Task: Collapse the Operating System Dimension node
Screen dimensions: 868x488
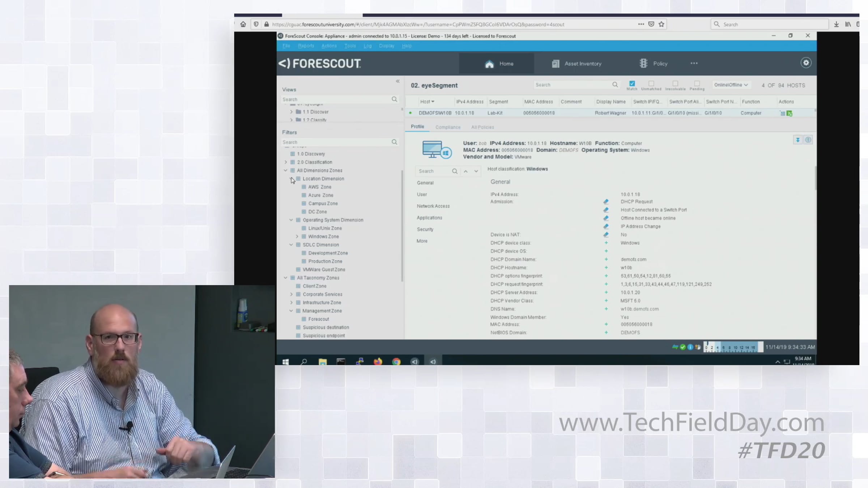Action: (x=291, y=220)
